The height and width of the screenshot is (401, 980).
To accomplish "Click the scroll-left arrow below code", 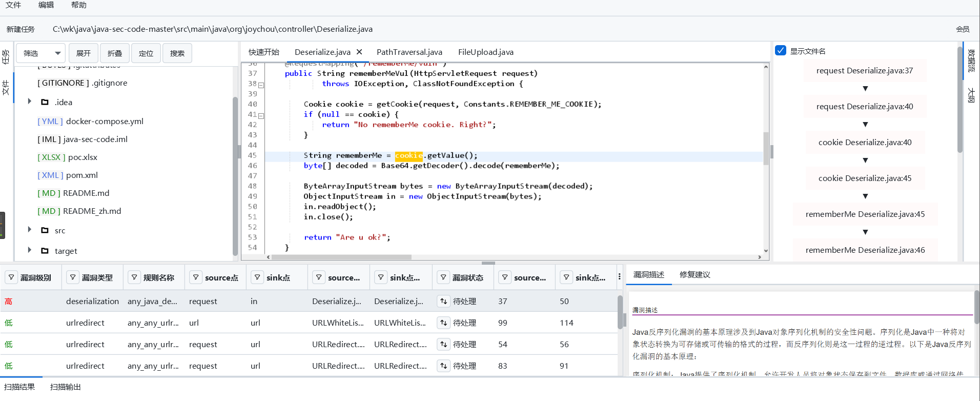I will [x=268, y=257].
